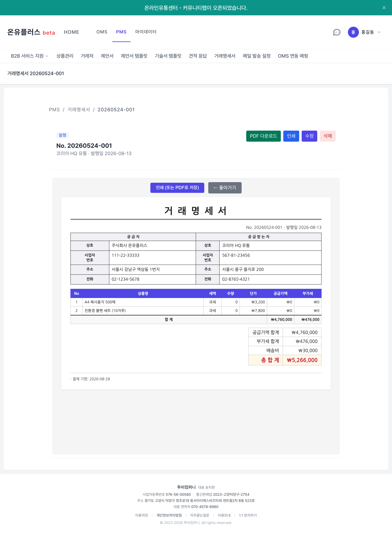Click the PDF 다운로드 button
The height and width of the screenshot is (535, 392).
[x=263, y=136]
